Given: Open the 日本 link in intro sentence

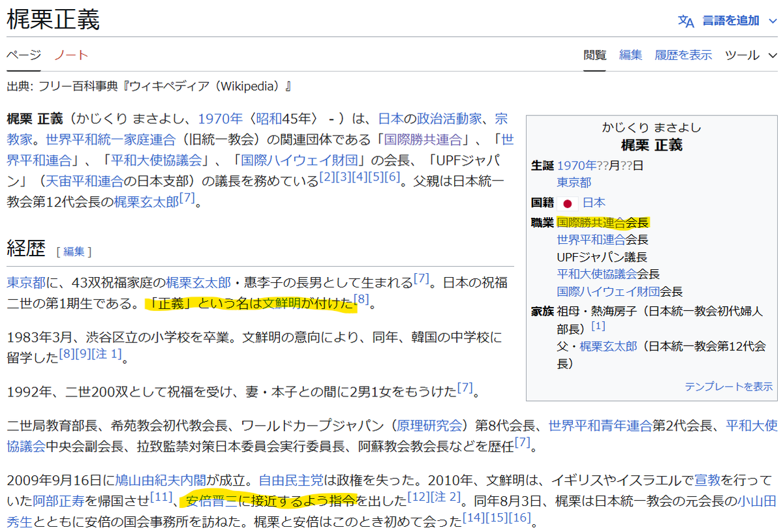Looking at the screenshot, I should (x=391, y=119).
